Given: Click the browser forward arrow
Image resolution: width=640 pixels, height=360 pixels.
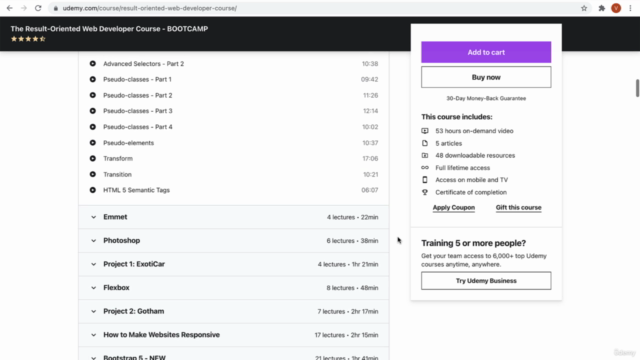Looking at the screenshot, I should click(x=24, y=8).
